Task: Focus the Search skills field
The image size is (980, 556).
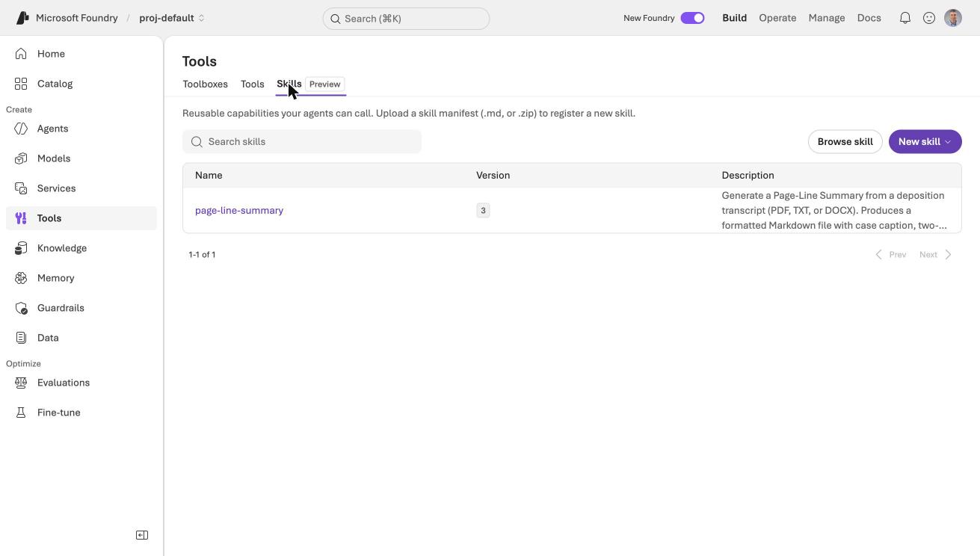Action: [x=302, y=141]
